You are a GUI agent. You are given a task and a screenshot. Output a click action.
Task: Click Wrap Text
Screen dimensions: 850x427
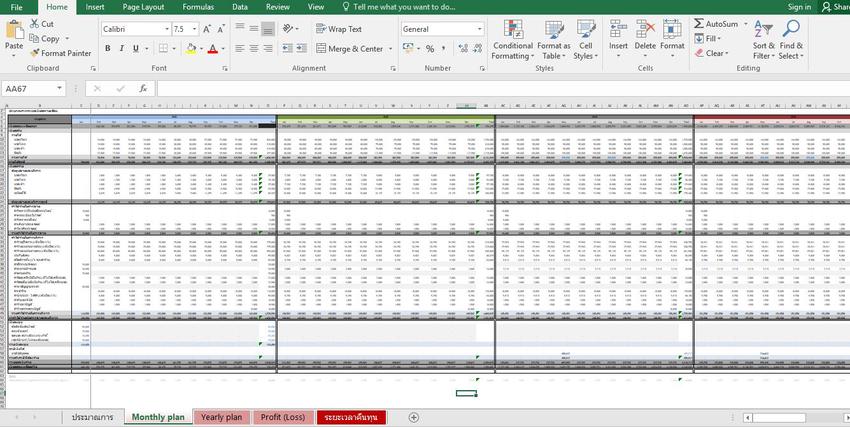[339, 29]
